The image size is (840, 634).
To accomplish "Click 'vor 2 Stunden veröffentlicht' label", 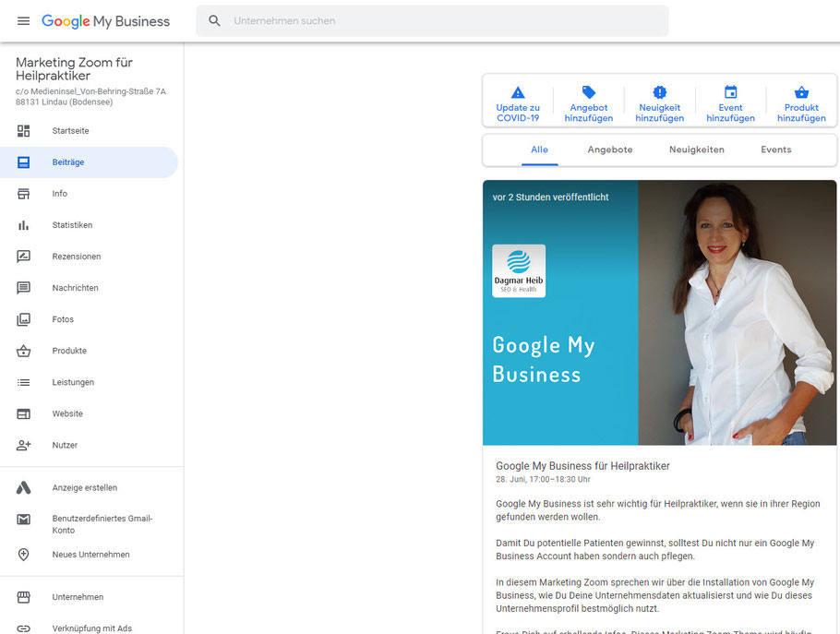I will click(x=551, y=197).
